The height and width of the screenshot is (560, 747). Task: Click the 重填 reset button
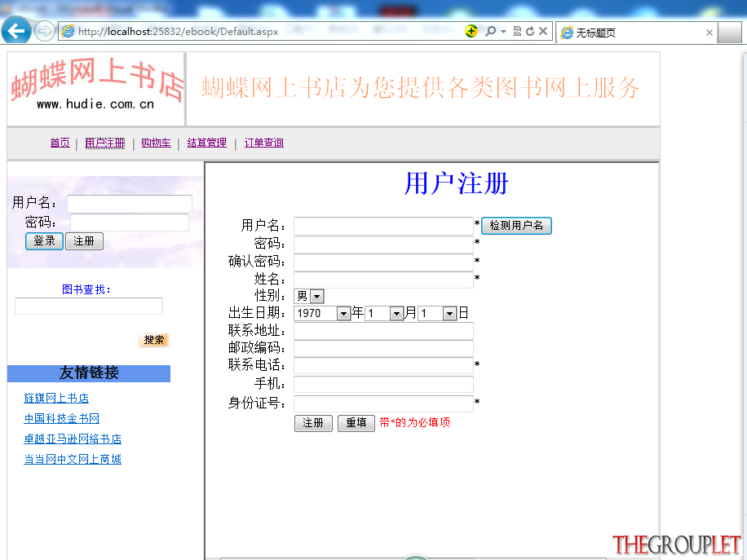(356, 423)
